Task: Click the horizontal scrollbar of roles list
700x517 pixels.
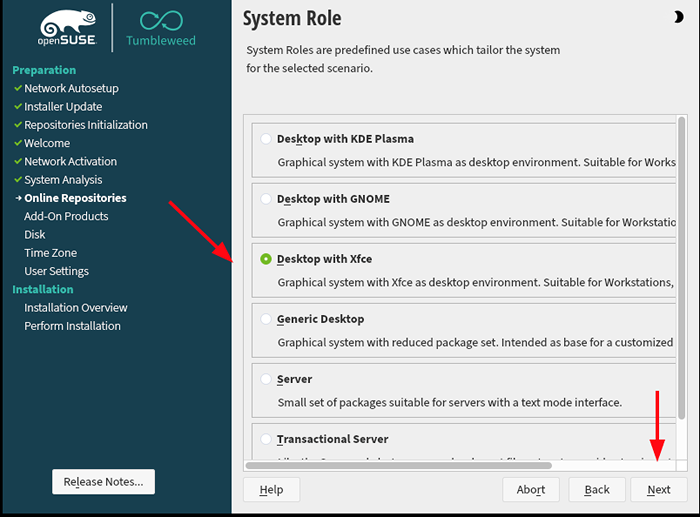Action: pyautogui.click(x=399, y=465)
